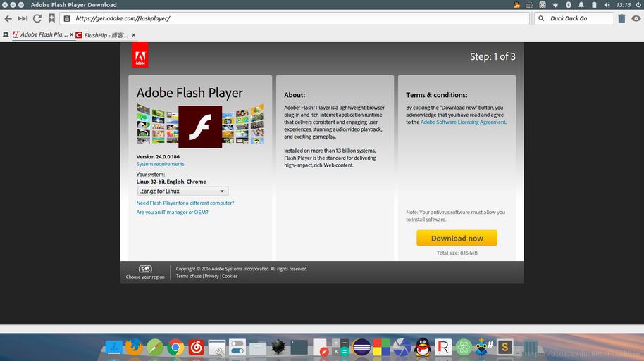
Task: Open the System requirements link
Action: (160, 164)
